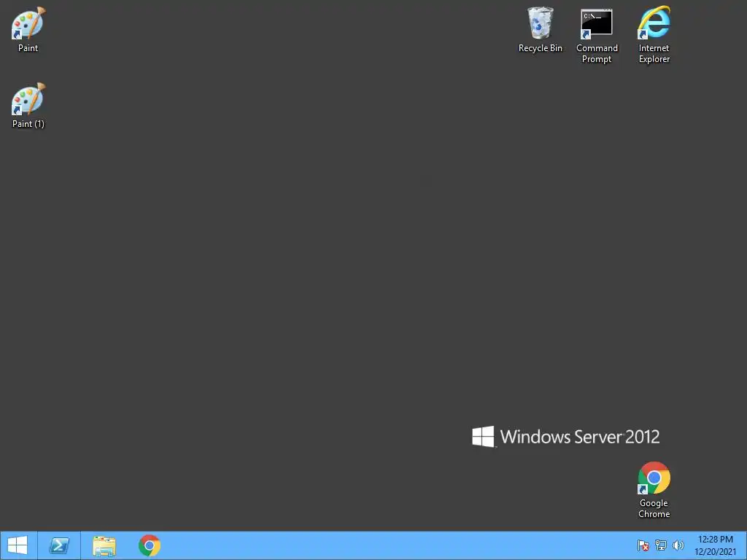Open the Action Center flag icon
Image resolution: width=747 pixels, height=560 pixels.
point(643,545)
